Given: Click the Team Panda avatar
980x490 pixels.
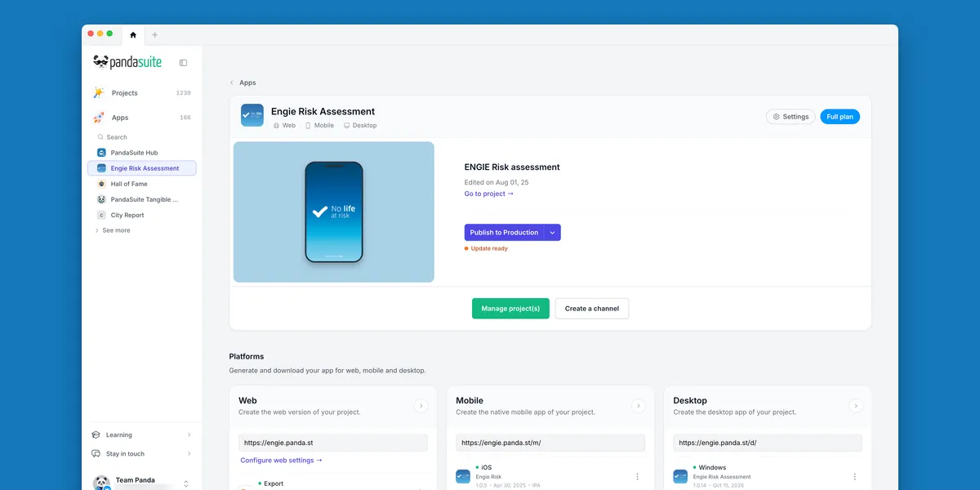Looking at the screenshot, I should pos(101,483).
